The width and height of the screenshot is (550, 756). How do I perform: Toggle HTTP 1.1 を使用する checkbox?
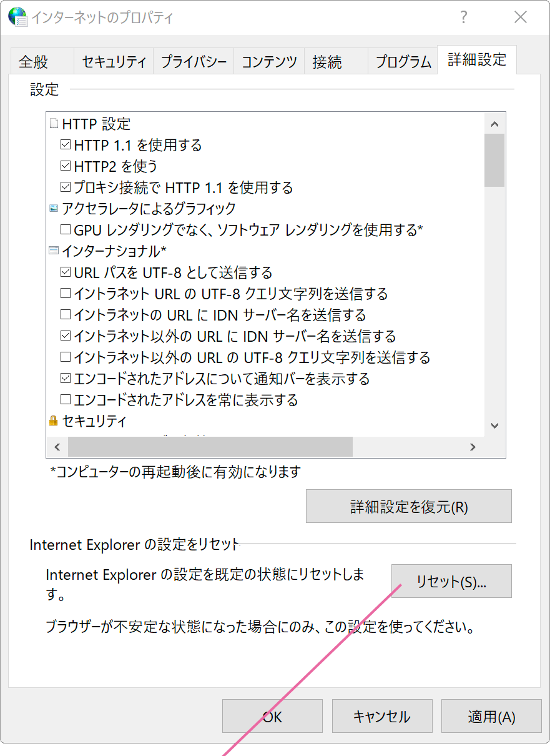[66, 145]
